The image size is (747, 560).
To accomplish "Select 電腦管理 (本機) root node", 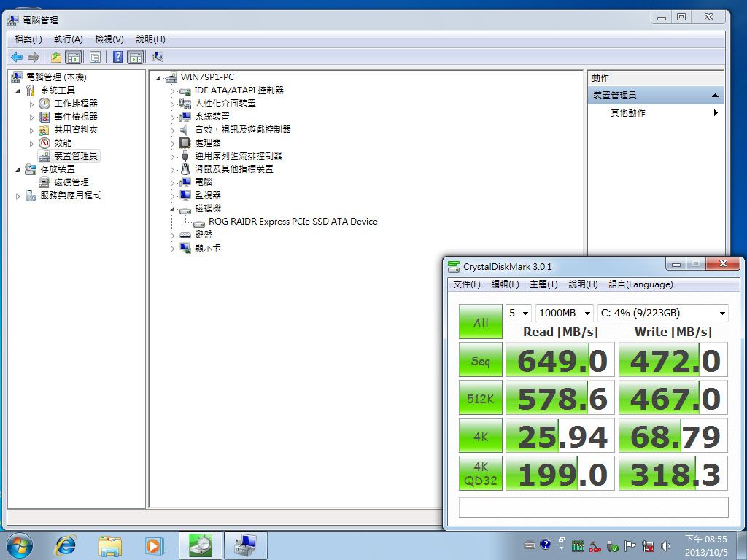I will point(56,77).
